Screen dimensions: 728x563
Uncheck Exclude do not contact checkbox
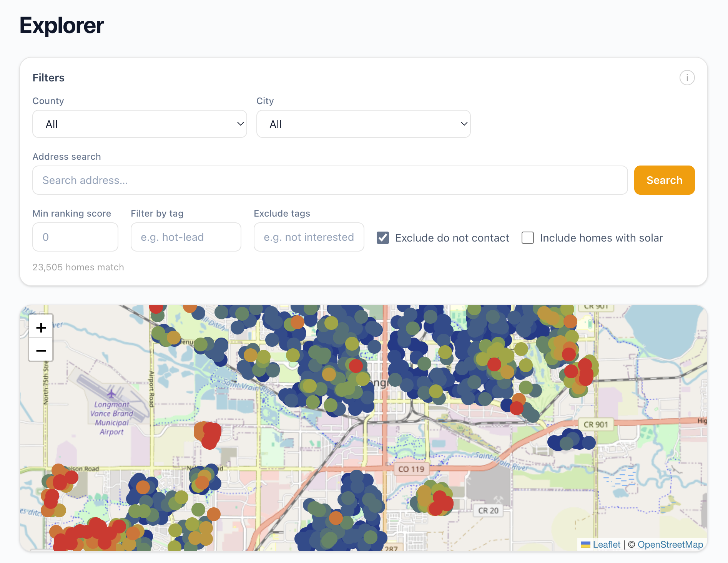pyautogui.click(x=383, y=238)
